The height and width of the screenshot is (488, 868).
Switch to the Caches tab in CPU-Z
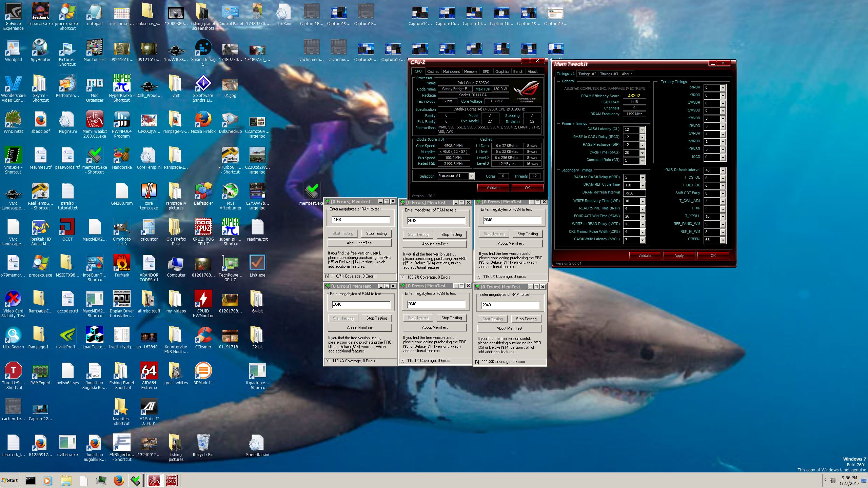point(433,72)
